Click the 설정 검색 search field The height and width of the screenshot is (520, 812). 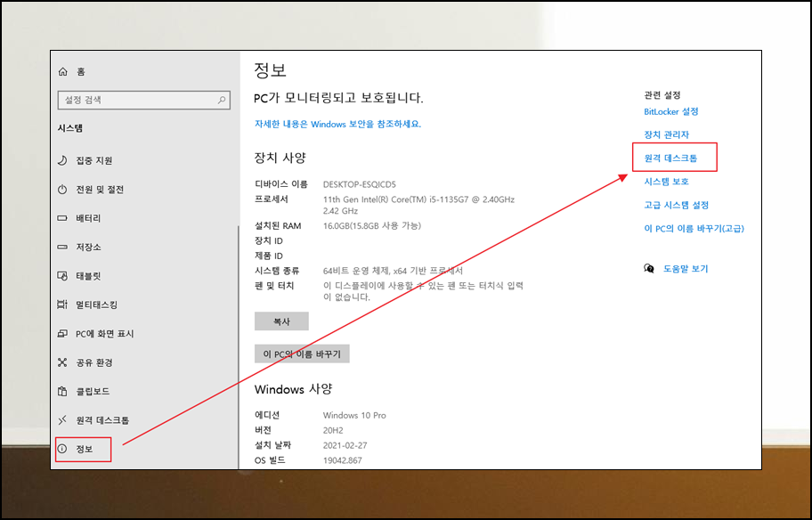pos(144,100)
